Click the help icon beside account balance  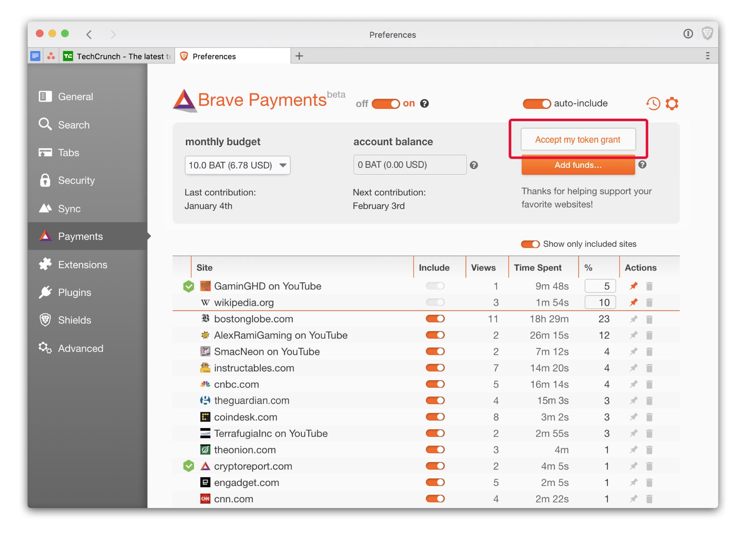[x=473, y=165]
